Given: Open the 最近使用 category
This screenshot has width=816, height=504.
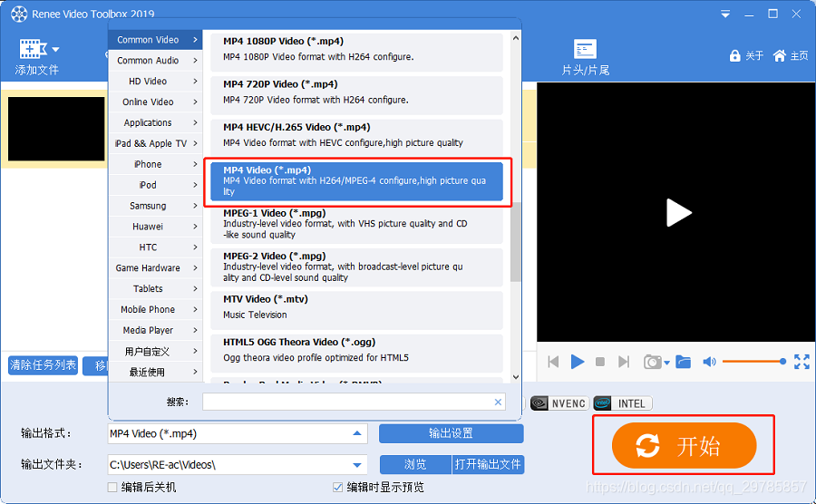Looking at the screenshot, I should [x=156, y=372].
